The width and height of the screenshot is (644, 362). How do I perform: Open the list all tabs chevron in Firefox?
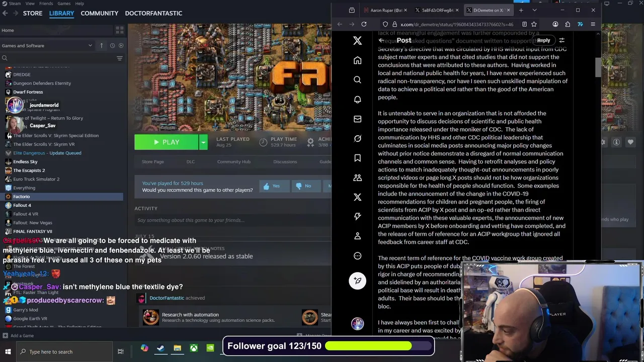coord(534,10)
